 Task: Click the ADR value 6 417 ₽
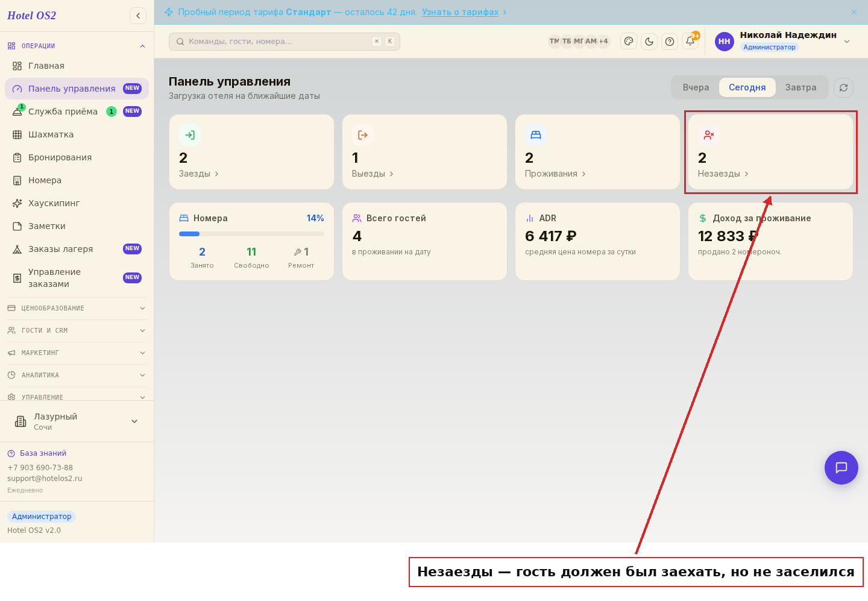click(550, 236)
